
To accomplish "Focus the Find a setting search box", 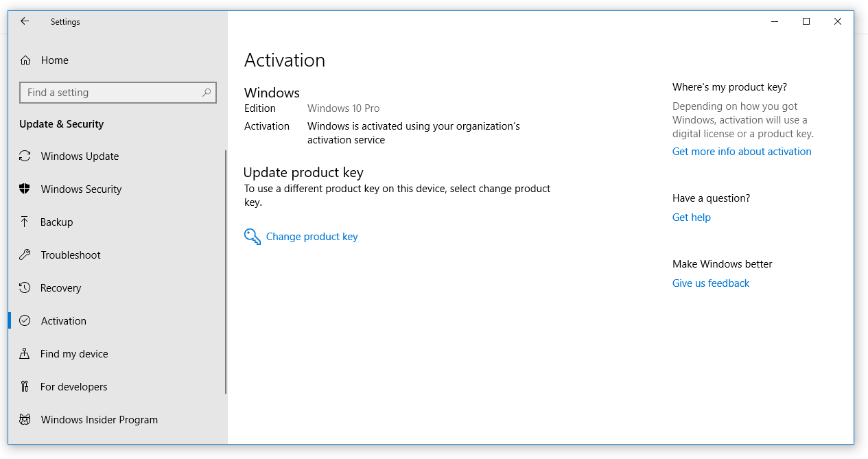I will (x=118, y=93).
